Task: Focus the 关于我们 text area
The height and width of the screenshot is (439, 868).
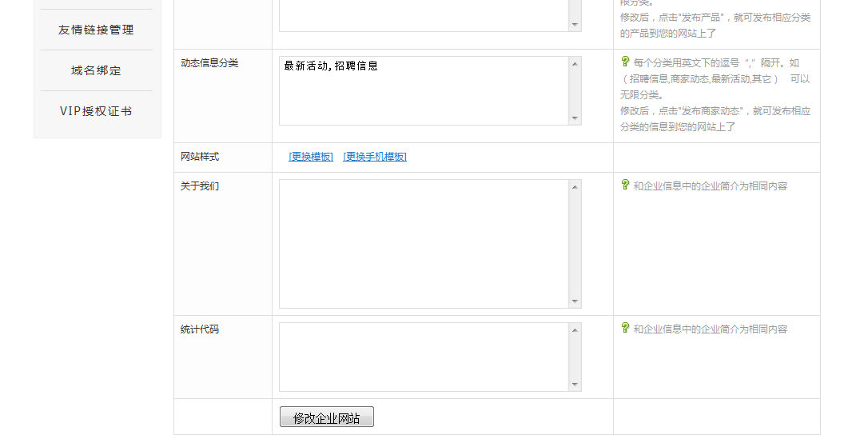Action: [424, 244]
